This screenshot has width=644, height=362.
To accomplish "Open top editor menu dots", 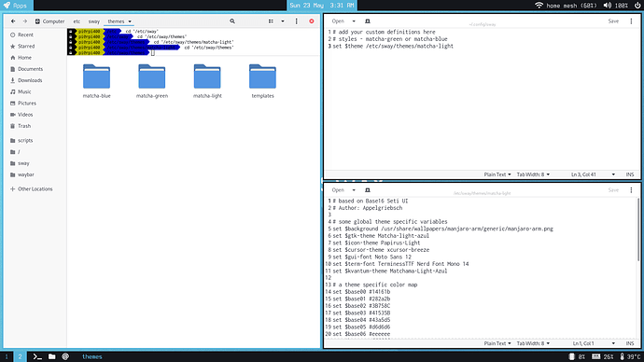I will (631, 21).
